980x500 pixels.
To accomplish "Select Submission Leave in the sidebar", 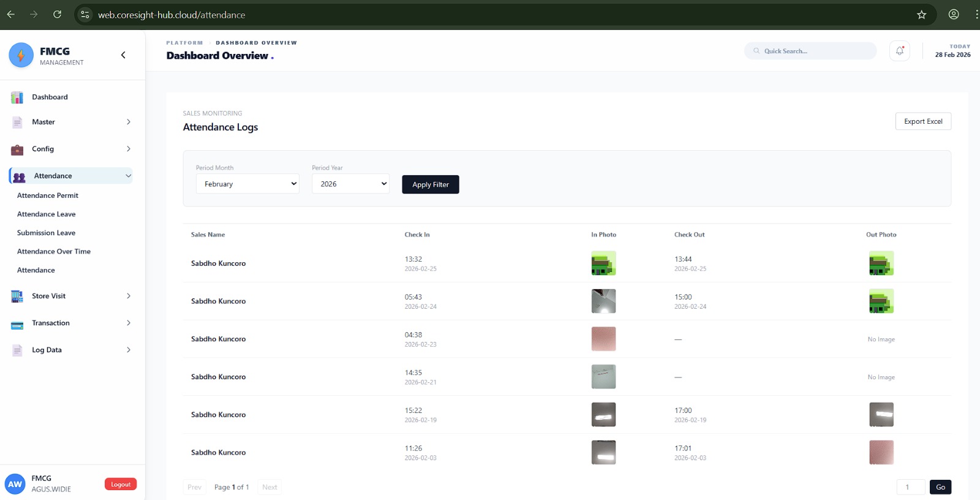I will tap(46, 233).
